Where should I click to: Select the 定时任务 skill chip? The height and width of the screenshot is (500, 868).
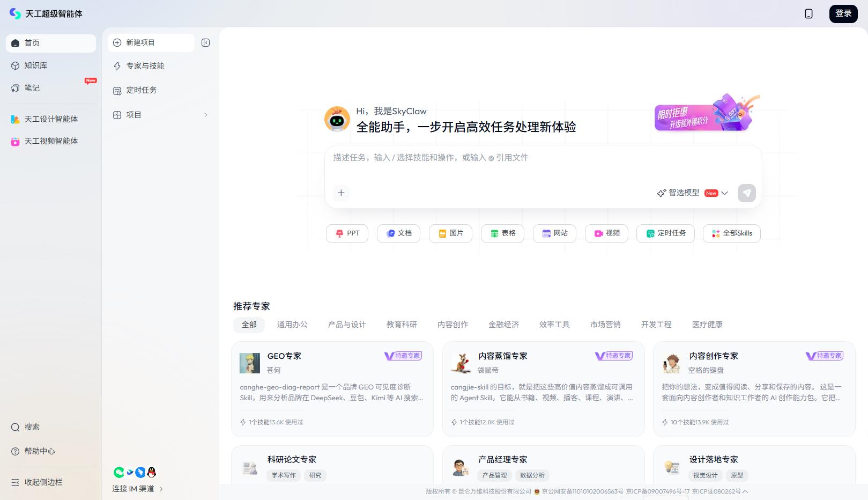(x=665, y=233)
